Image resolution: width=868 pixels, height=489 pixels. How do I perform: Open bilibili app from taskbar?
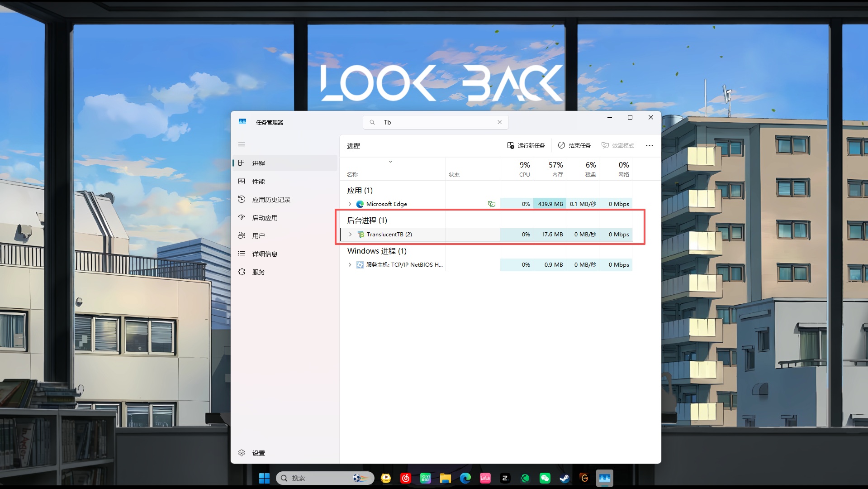pos(485,478)
